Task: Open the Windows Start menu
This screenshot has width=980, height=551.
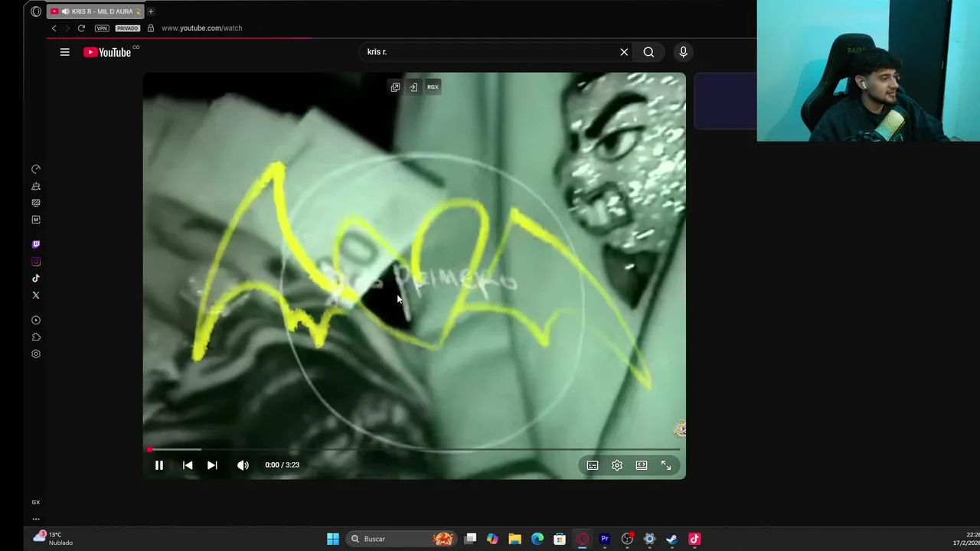Action: tap(333, 539)
